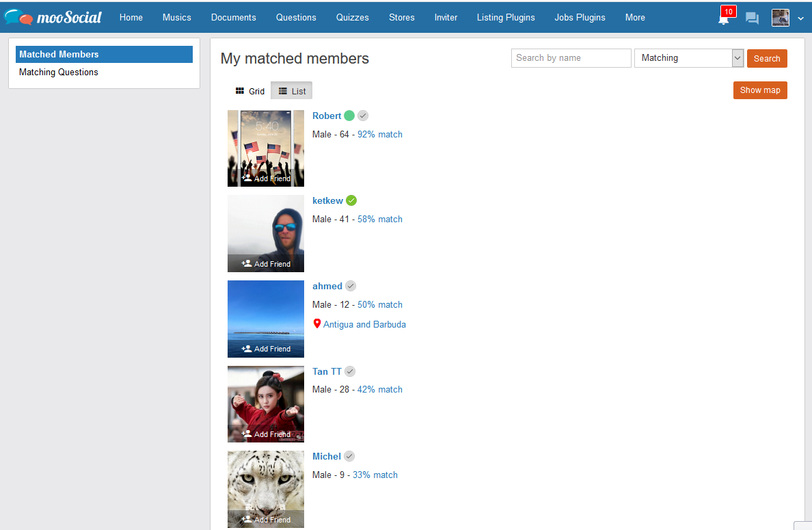Select Matched Members in sidebar

[104, 55]
